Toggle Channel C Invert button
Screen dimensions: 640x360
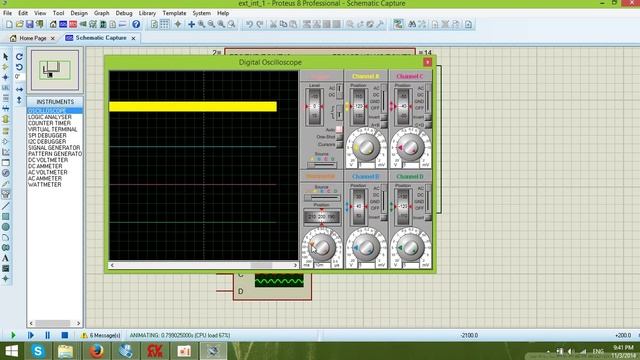click(x=428, y=118)
